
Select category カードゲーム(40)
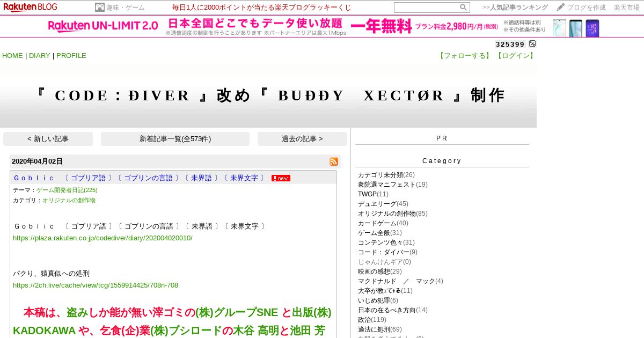(x=383, y=223)
